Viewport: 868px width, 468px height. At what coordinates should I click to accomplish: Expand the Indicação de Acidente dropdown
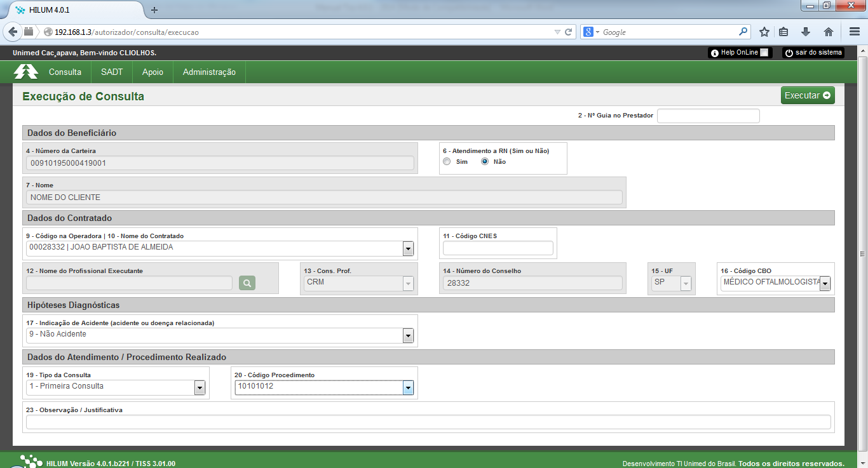(x=408, y=335)
